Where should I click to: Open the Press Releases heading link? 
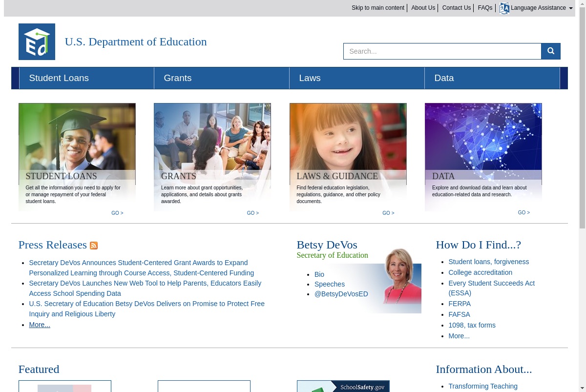53,245
